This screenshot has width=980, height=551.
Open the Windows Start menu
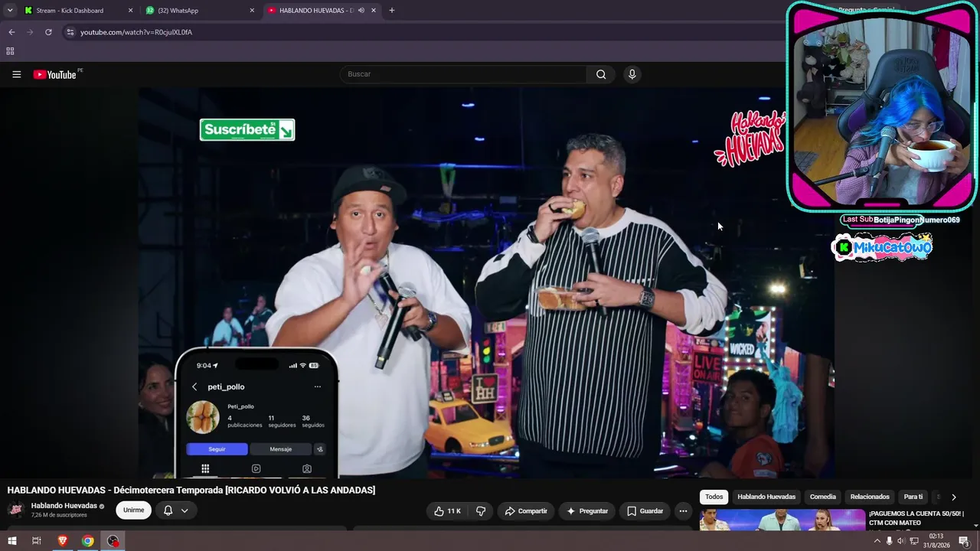[x=11, y=541]
